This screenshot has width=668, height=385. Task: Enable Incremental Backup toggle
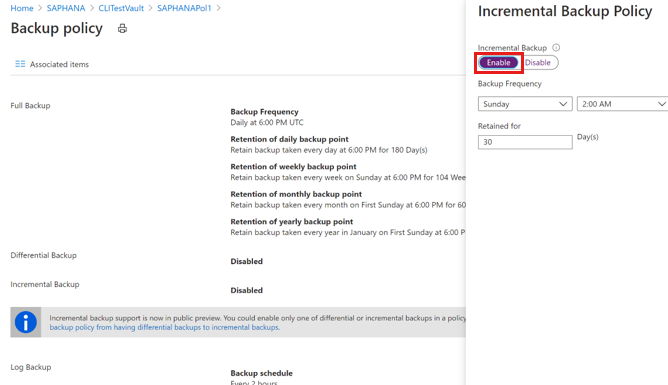pyautogui.click(x=498, y=63)
